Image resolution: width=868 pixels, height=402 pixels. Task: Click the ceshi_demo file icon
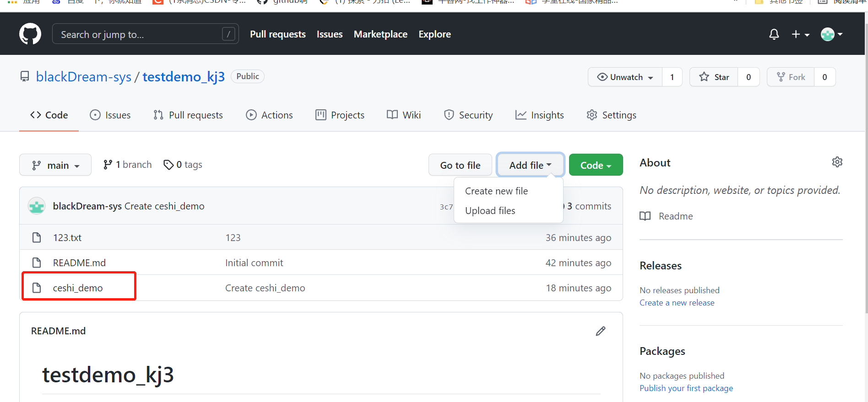point(37,288)
